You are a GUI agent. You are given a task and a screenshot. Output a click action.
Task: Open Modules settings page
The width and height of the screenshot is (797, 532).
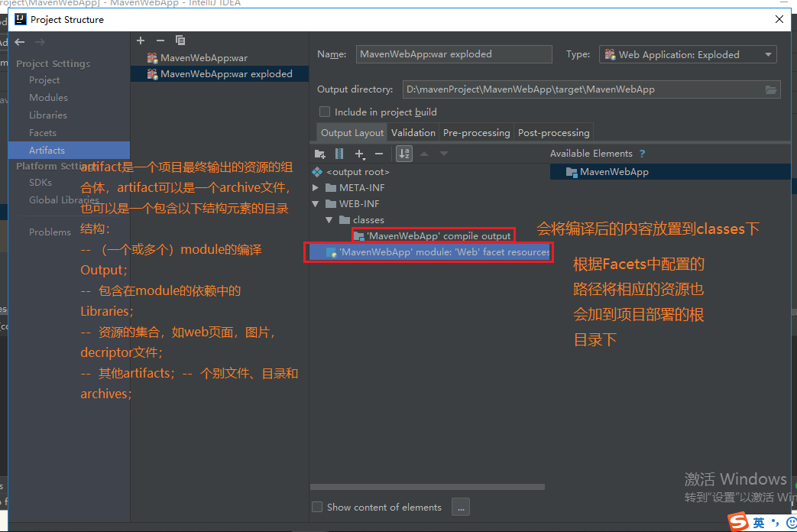tap(48, 98)
